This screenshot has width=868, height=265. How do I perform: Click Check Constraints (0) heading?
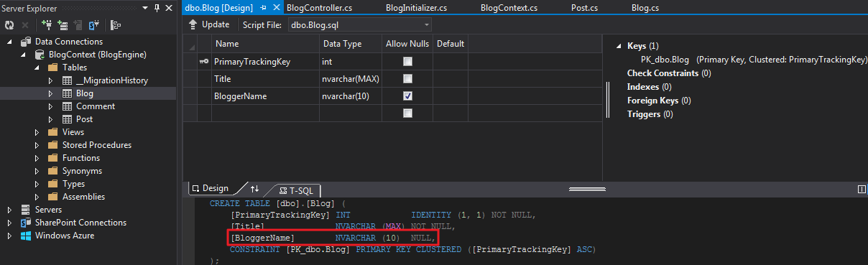coord(669,73)
